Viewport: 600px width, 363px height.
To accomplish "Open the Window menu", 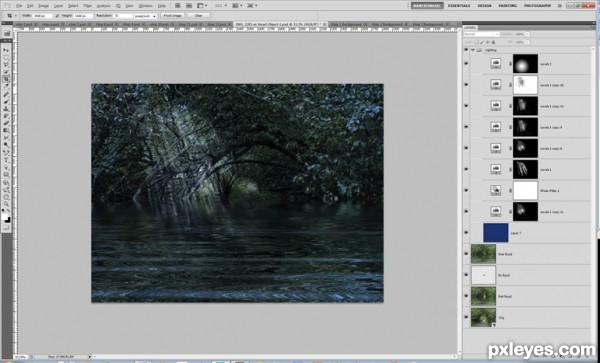I will pyautogui.click(x=145, y=6).
